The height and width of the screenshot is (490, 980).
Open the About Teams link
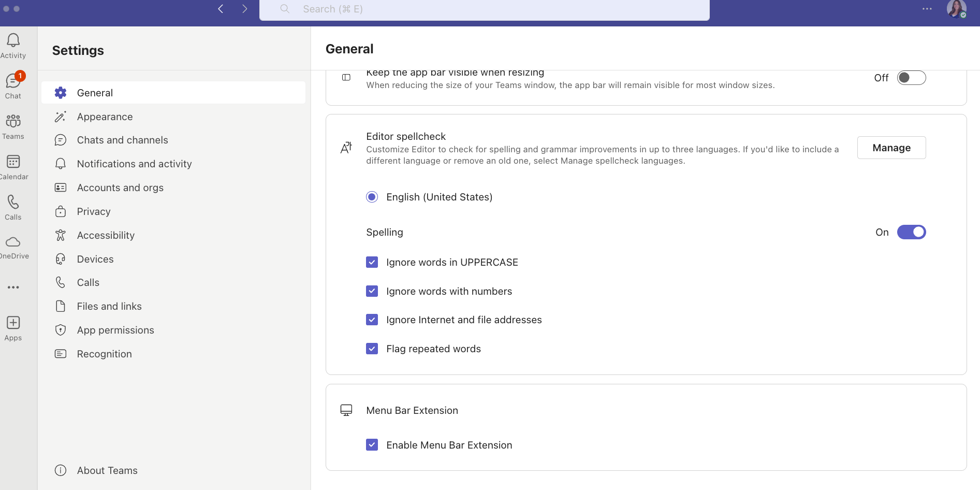[107, 470]
